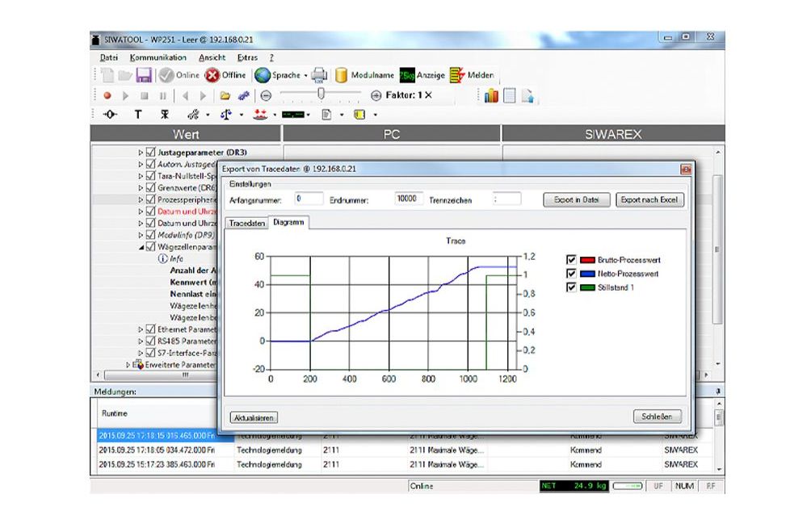Click the Export in Datei button
Viewport: 807px width, 532px height.
click(x=577, y=199)
